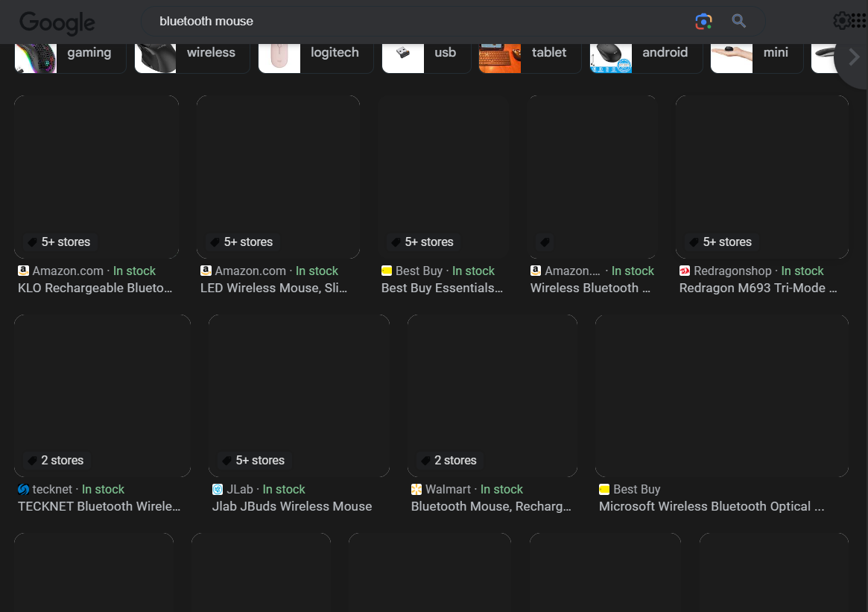Open Microsoft Wireless Bluetooth Optical result
The image size is (868, 612).
point(712,506)
